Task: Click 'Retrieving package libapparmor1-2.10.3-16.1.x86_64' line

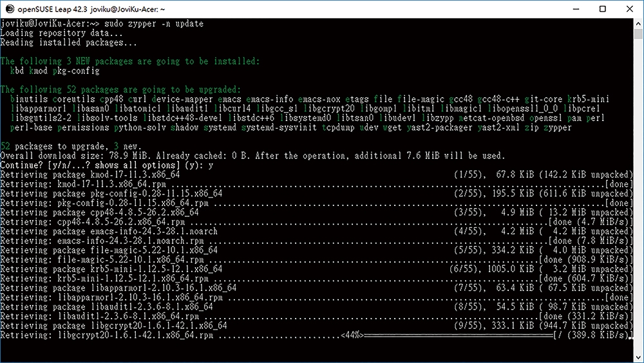Action: (x=118, y=288)
